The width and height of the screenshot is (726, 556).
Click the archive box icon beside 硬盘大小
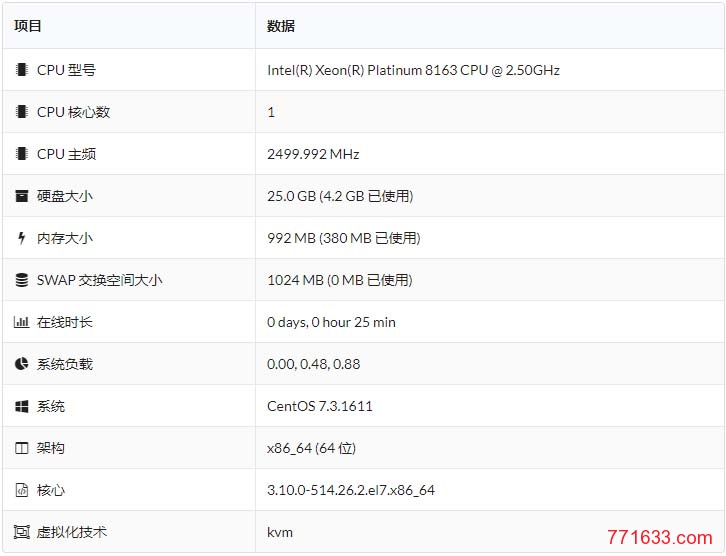click(x=21, y=196)
